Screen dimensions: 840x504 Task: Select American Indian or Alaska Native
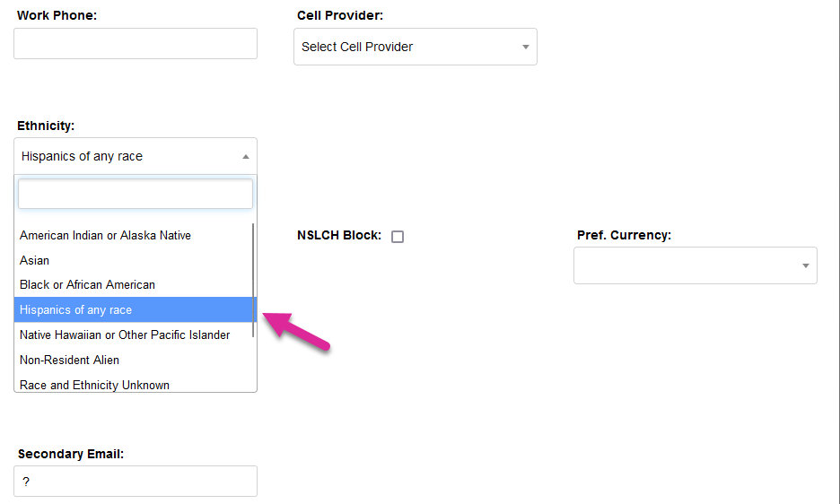click(x=105, y=235)
